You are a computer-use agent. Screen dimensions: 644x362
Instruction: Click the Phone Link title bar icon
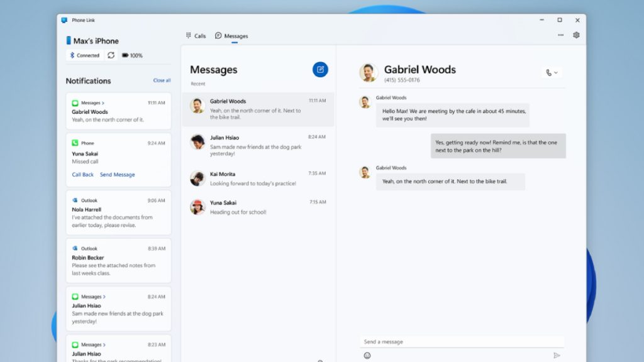[x=64, y=19]
